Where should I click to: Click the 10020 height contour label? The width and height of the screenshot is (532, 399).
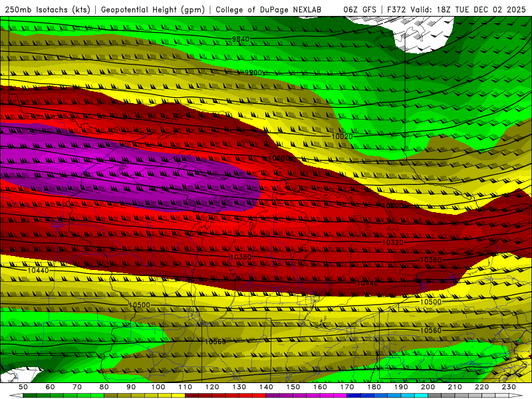[x=342, y=136]
